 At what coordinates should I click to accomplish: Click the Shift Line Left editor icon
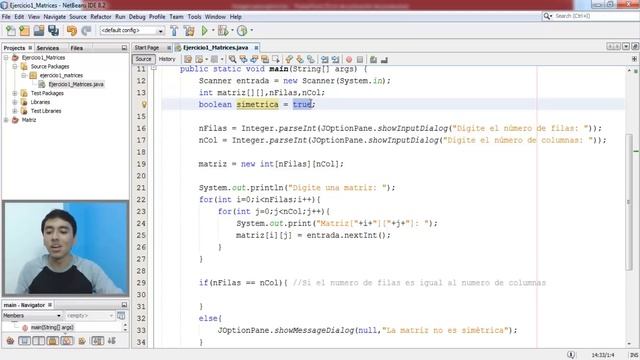[x=324, y=60]
